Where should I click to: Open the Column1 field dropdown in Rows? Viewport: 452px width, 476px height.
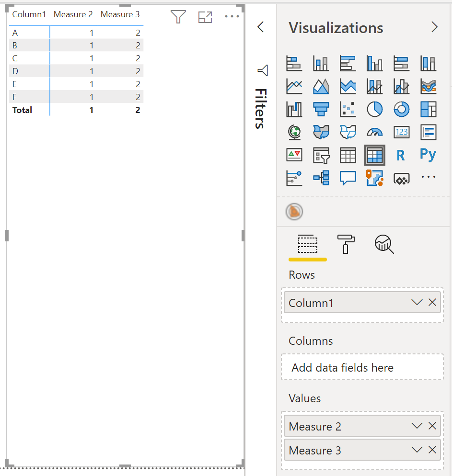click(417, 302)
